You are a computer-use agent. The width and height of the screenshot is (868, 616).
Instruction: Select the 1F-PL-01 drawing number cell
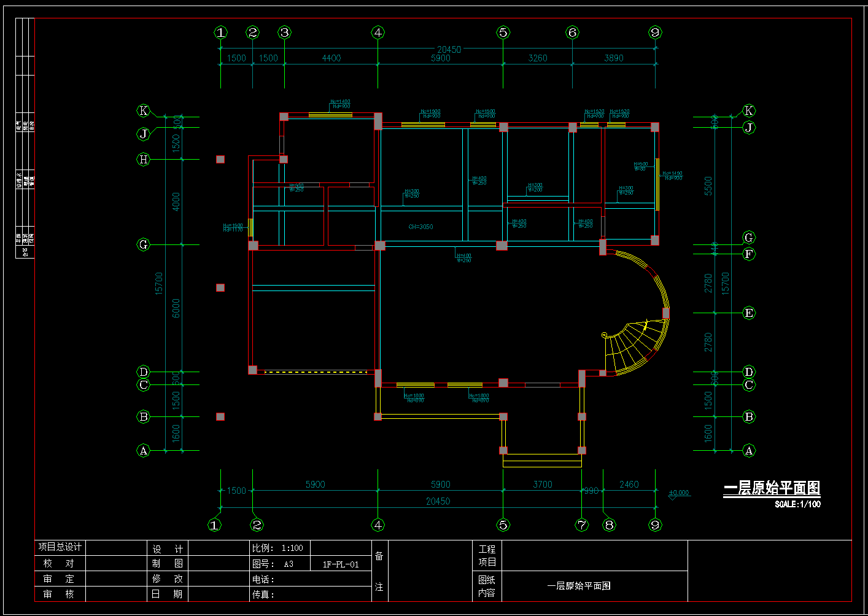coord(341,564)
